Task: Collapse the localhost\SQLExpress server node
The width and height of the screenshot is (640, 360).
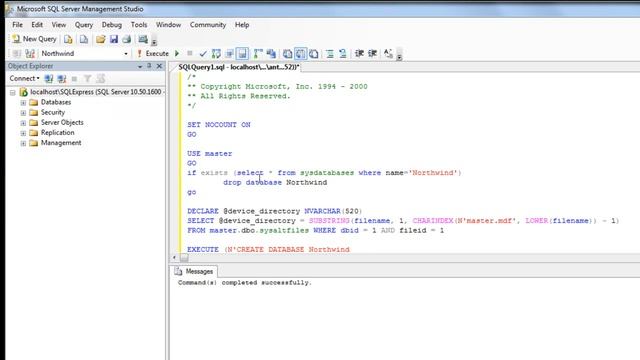Action: pos(13,93)
